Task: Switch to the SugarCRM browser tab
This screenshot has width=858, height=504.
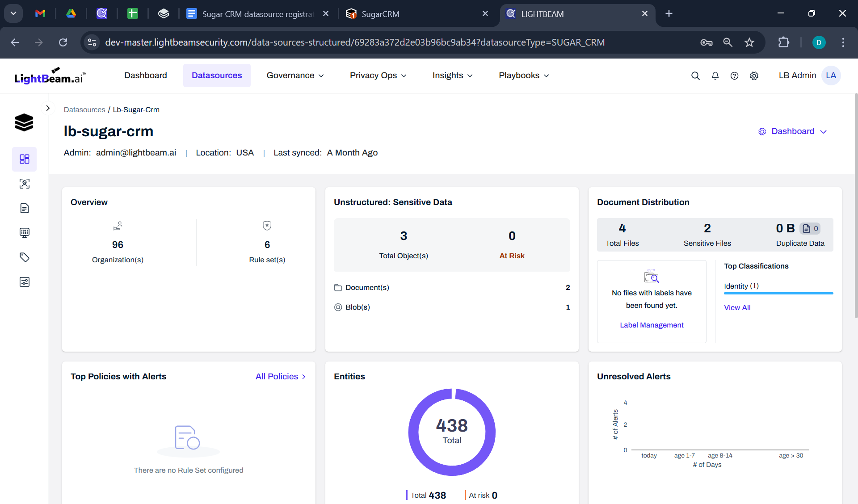Action: (380, 14)
